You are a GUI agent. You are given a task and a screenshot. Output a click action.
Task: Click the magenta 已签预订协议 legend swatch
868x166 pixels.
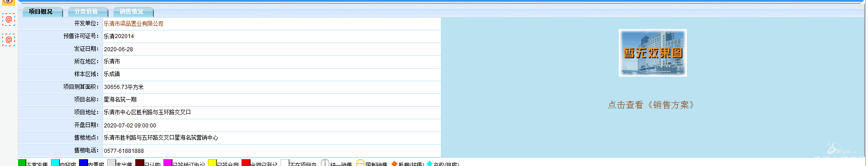click(168, 163)
